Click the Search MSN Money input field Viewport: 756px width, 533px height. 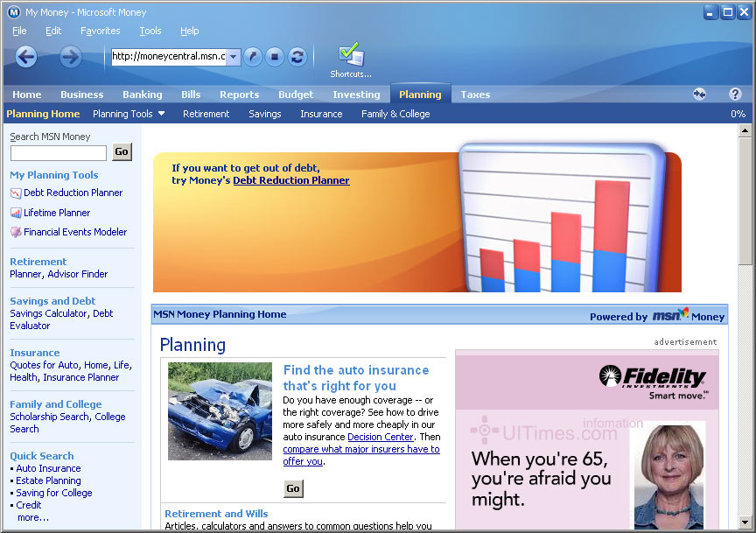59,153
